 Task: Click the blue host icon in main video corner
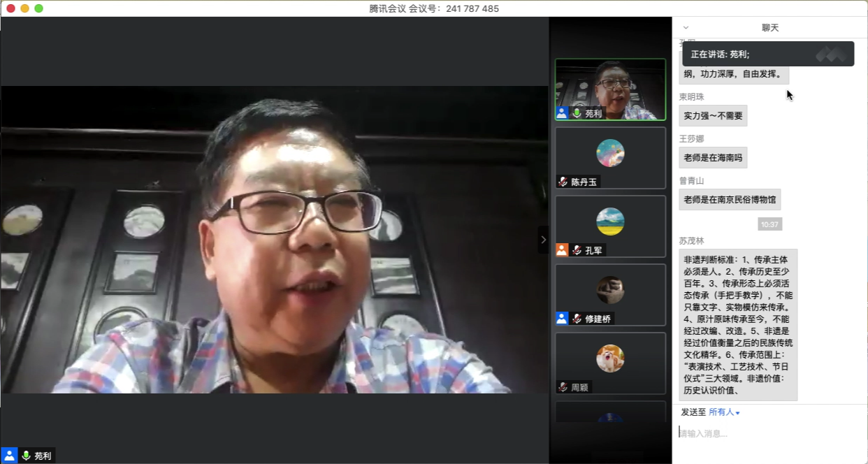click(9, 456)
